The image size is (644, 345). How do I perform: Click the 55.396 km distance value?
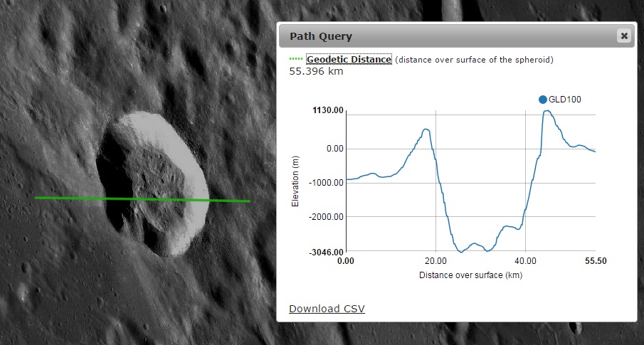[x=317, y=71]
